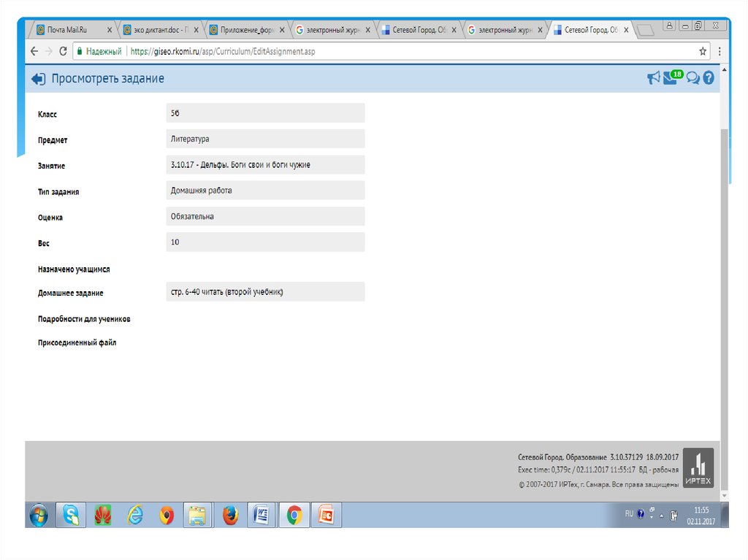748x560 pixels.
Task: Click the Занятие field Дельфы. Боги свои
Action: (x=265, y=164)
